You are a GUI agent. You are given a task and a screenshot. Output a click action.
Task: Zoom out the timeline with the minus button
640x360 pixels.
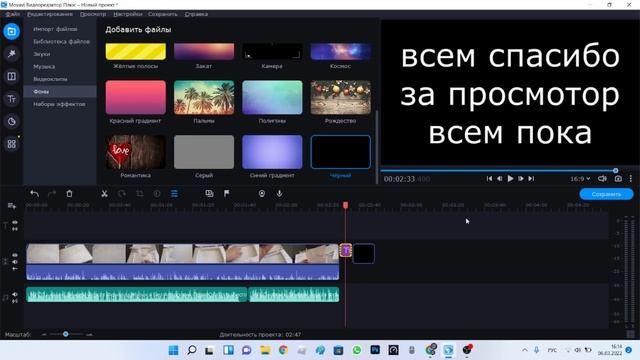[44, 335]
